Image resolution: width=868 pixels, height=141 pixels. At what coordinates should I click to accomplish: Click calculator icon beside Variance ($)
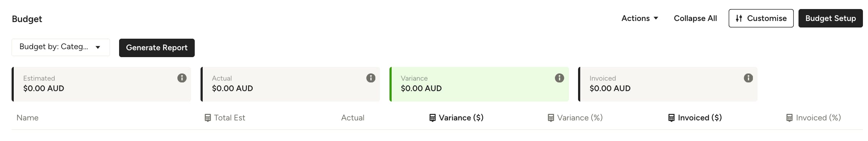point(433,118)
